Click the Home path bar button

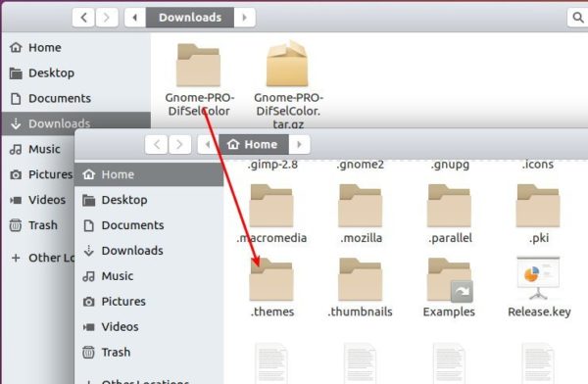click(x=253, y=144)
